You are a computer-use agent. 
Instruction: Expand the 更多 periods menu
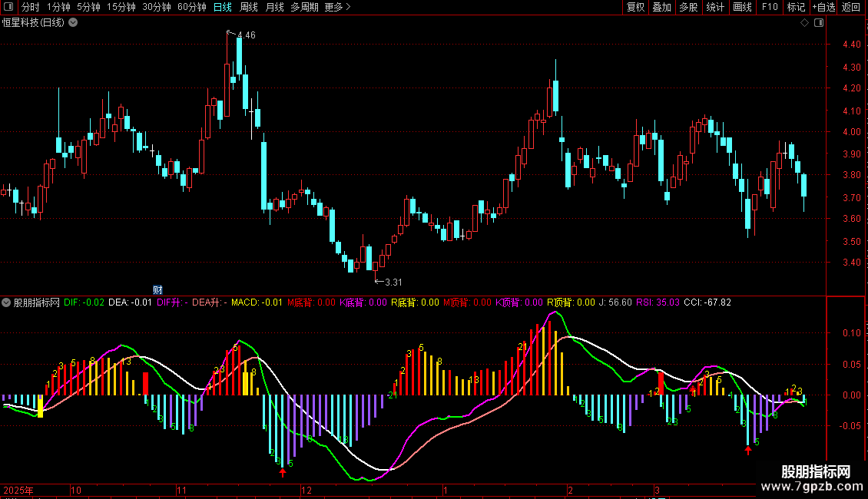(338, 7)
